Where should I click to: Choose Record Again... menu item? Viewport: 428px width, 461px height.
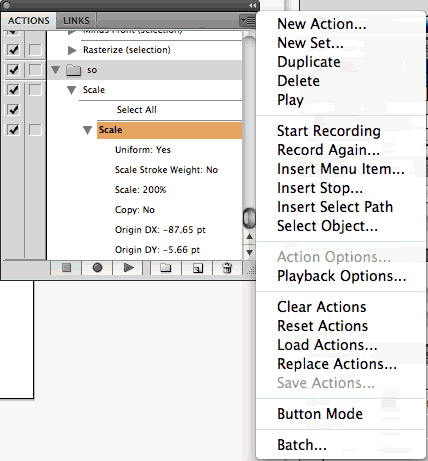tap(328, 150)
